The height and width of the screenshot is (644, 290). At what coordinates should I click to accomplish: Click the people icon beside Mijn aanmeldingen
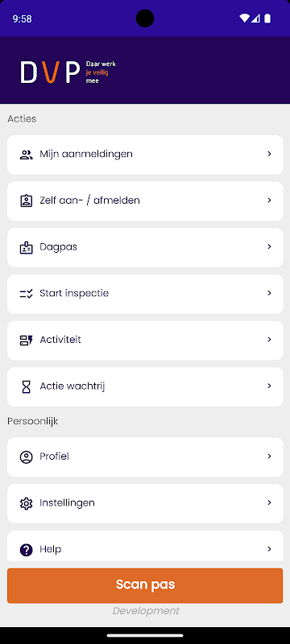pyautogui.click(x=27, y=155)
